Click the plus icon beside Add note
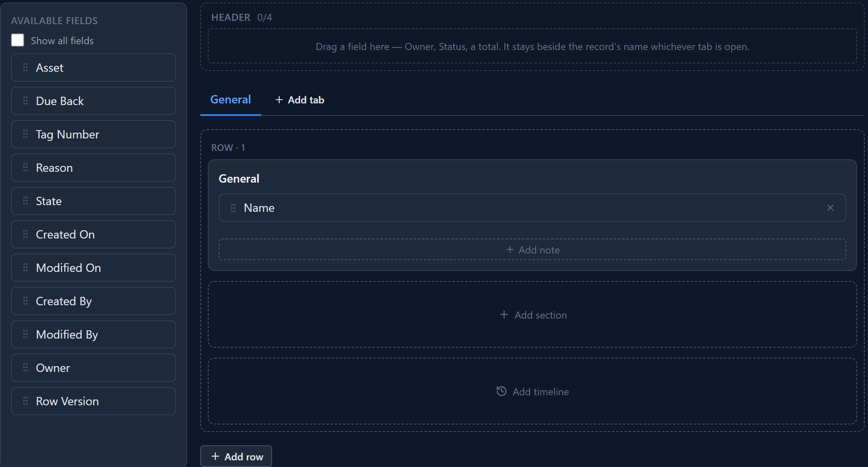Viewport: 868px width, 467px height. 510,249
